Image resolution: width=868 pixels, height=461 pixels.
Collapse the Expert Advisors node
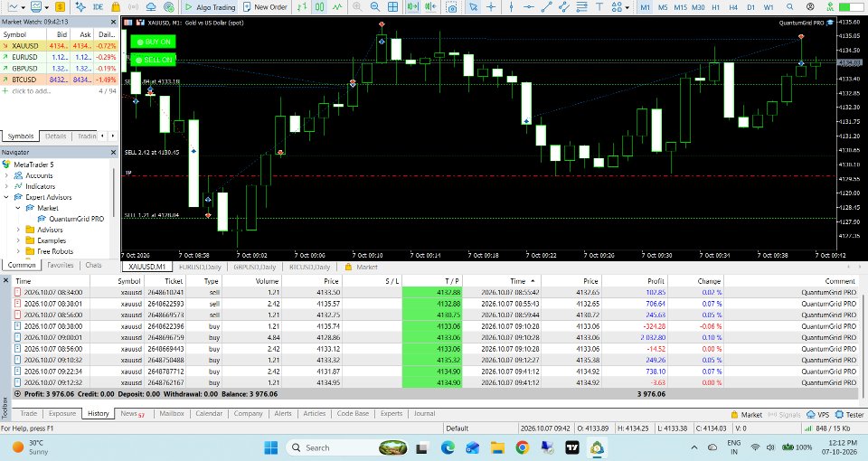tap(6, 197)
